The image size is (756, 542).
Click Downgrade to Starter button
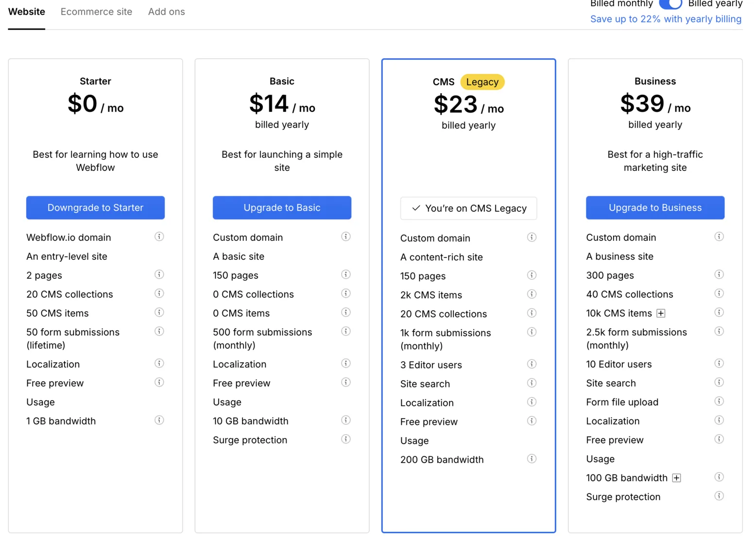95,207
